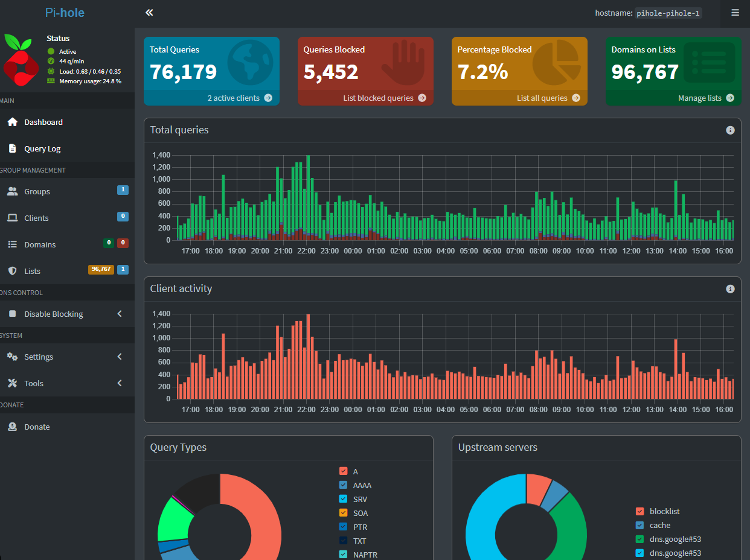The image size is (750, 560).
Task: Click the Upstream servers panel heading
Action: [x=498, y=447]
